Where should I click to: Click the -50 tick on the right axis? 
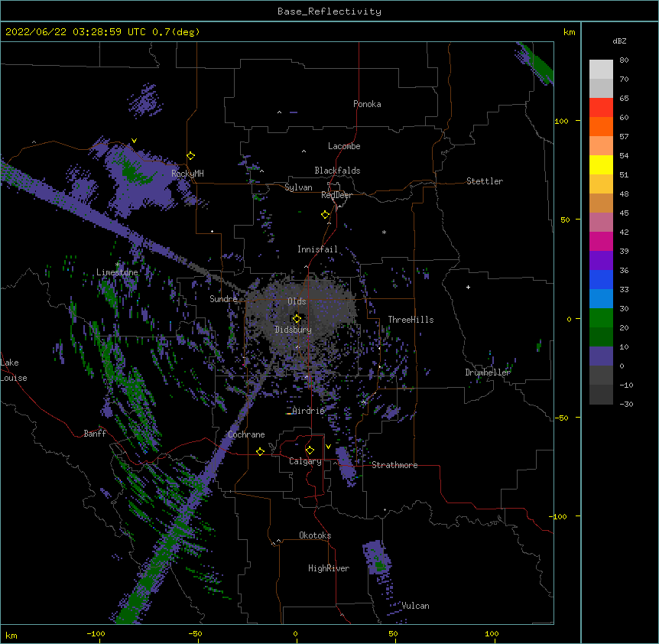[x=561, y=418]
